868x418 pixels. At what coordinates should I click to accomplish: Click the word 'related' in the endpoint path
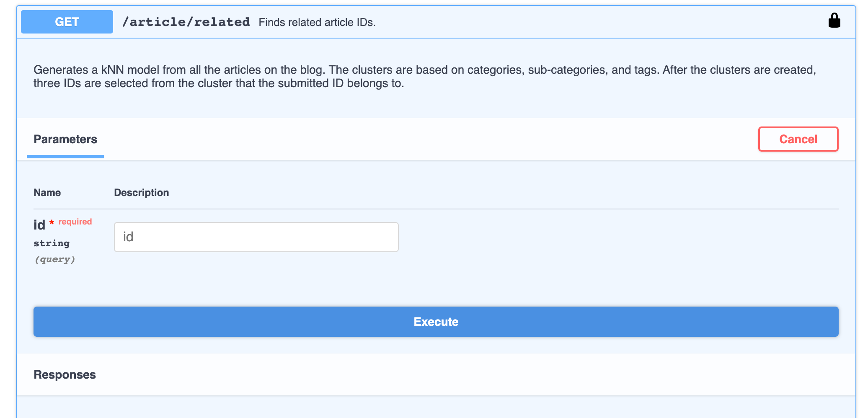click(x=222, y=22)
